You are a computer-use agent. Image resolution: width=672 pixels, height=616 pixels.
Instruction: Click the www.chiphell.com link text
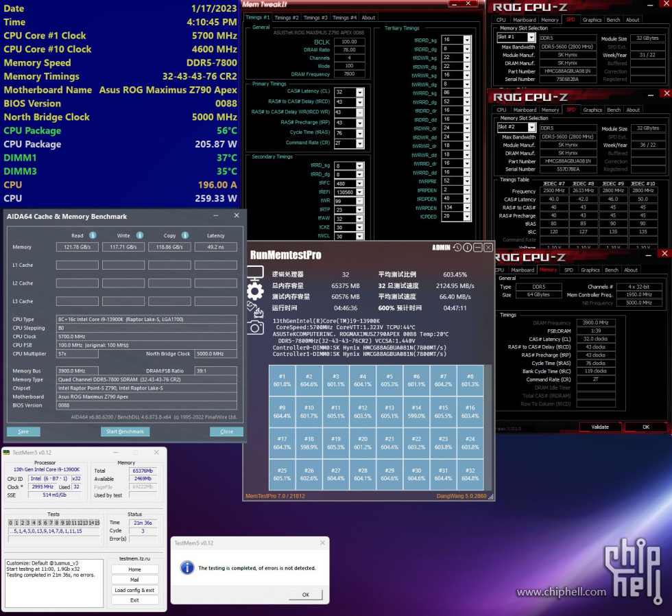coord(562,592)
